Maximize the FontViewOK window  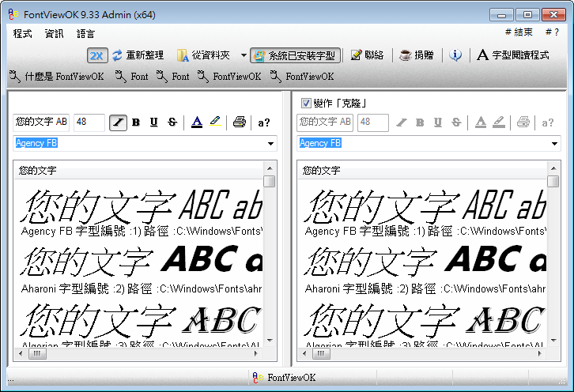point(527,15)
